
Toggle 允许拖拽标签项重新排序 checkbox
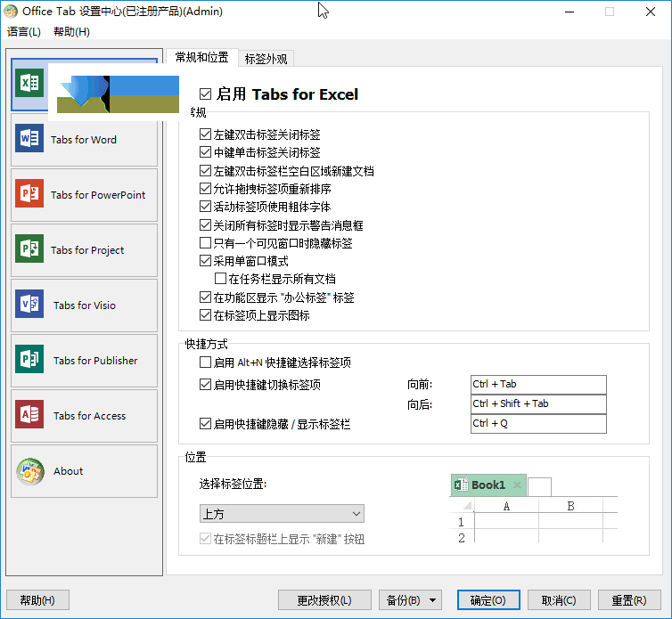point(205,189)
